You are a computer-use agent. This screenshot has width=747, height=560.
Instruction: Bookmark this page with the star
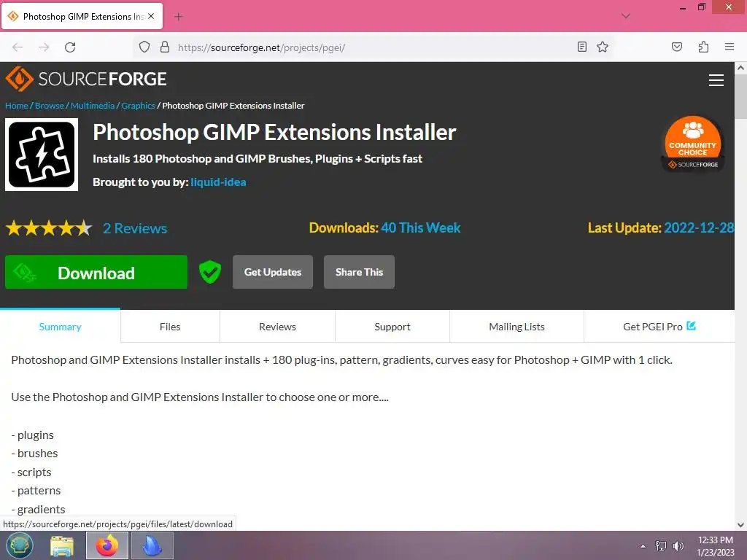(x=603, y=47)
